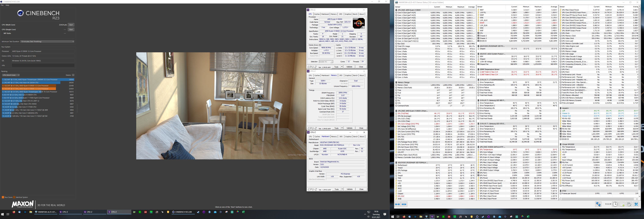Open File Explorer on the taskbar under Cinebench

[31, 212]
